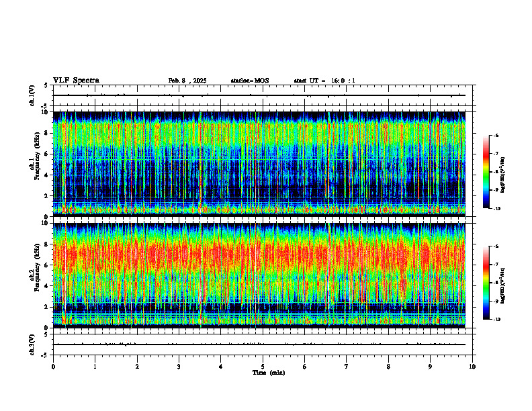The image size is (532, 411).
Task: Click time axis tick label '0'
Action: [x=53, y=367]
